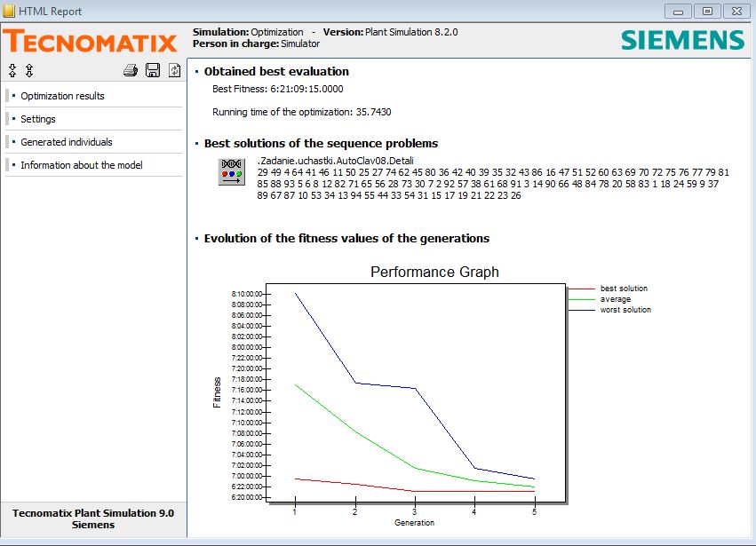
Task: Click the Siemens logo
Action: [x=682, y=40]
